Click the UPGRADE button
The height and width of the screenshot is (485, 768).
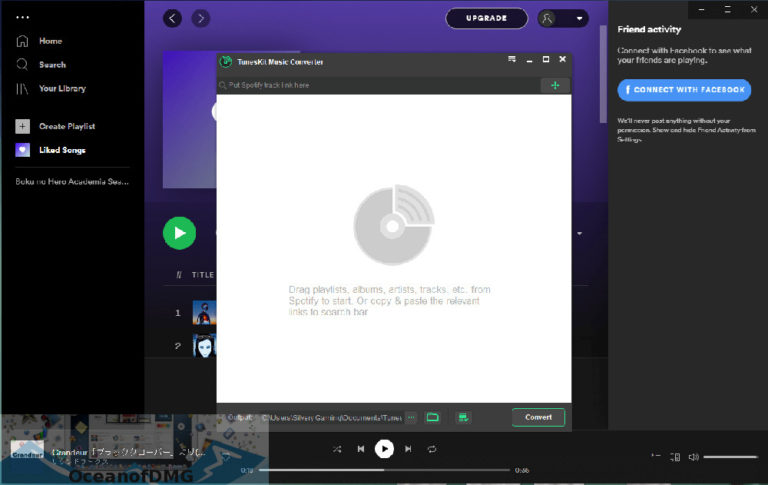pos(486,19)
